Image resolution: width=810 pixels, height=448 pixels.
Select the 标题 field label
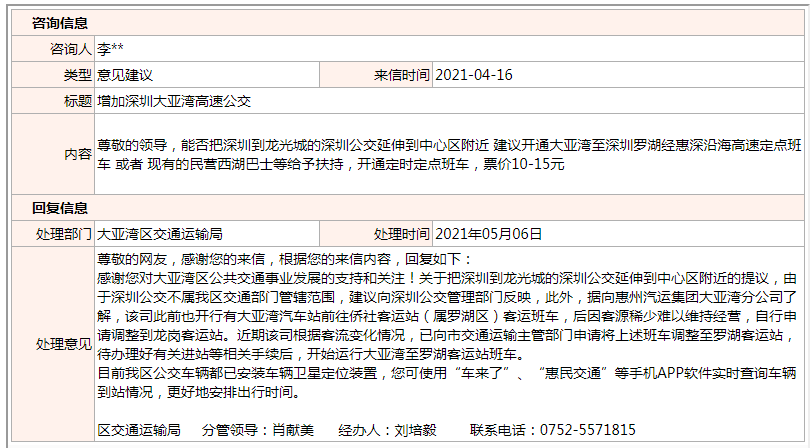77,101
